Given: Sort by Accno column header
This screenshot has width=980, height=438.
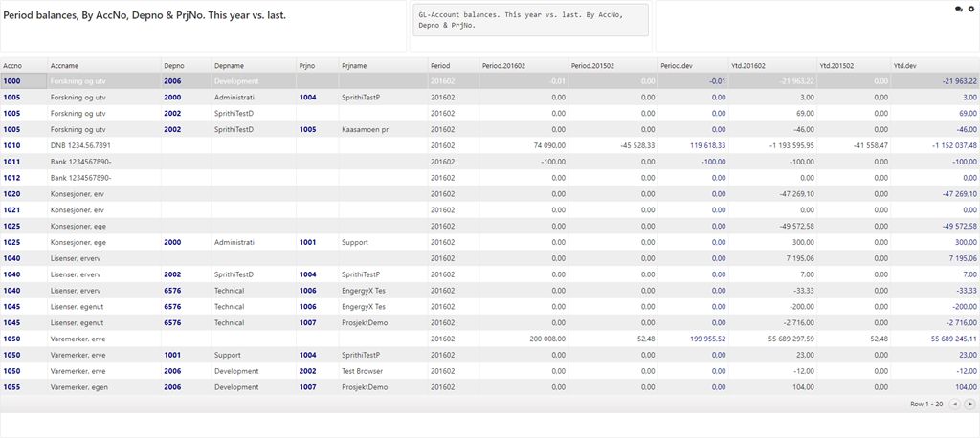Looking at the screenshot, I should click(12, 65).
